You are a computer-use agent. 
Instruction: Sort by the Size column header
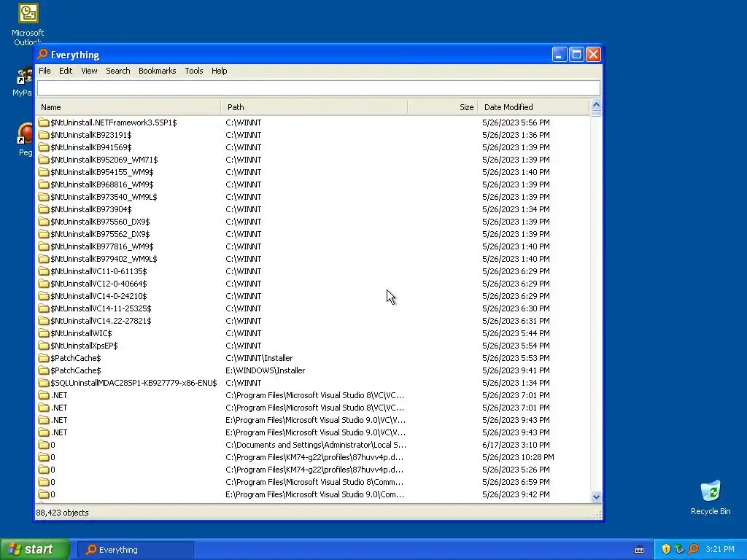point(443,107)
